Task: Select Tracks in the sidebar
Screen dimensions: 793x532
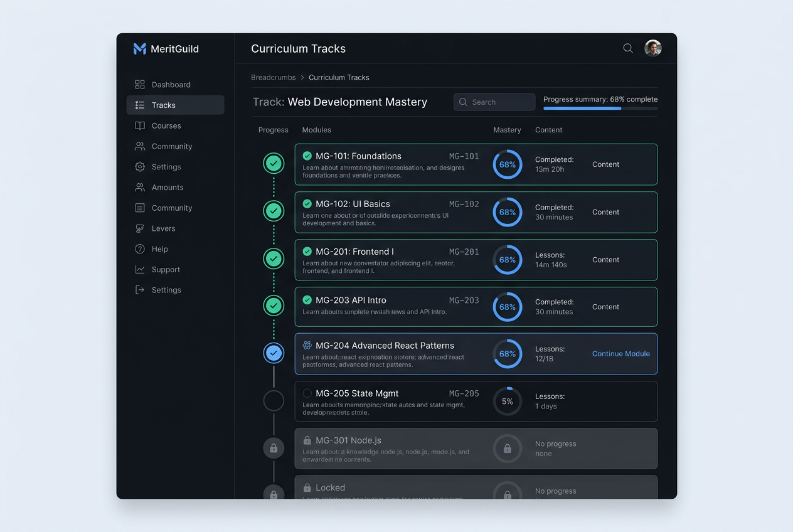Action: 175,105
